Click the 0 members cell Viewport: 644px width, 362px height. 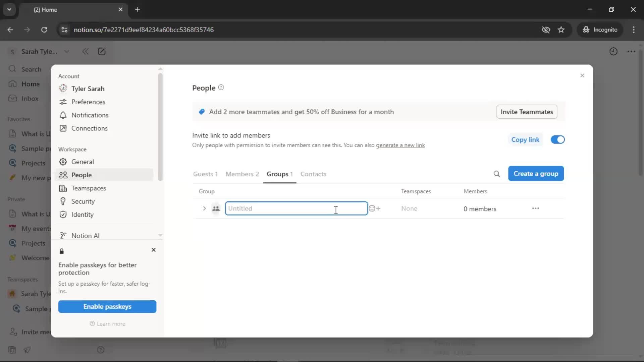[x=480, y=209]
